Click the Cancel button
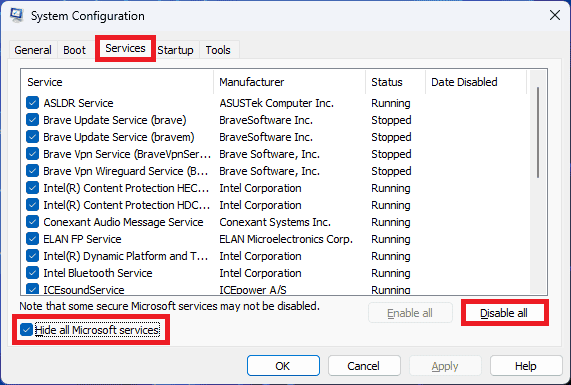 [364, 365]
